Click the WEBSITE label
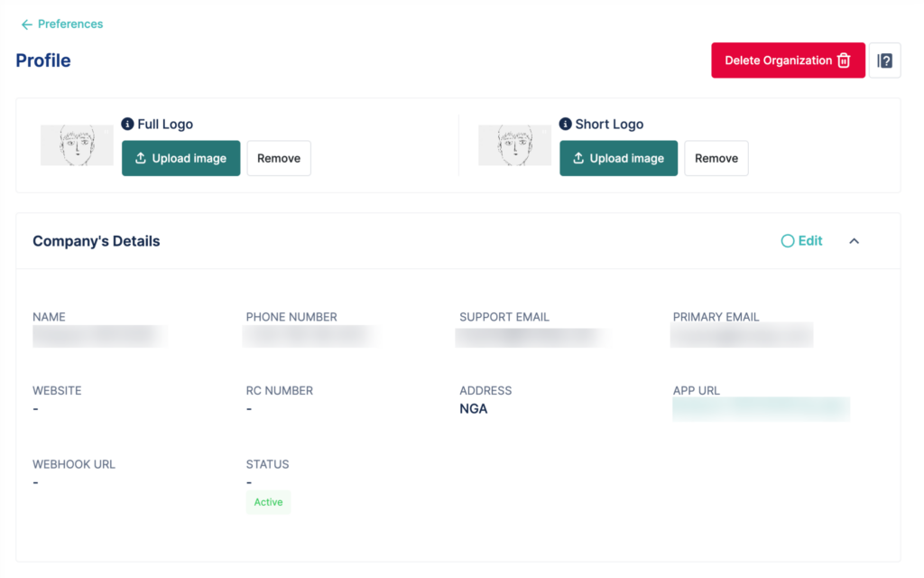The image size is (924, 578). click(57, 390)
